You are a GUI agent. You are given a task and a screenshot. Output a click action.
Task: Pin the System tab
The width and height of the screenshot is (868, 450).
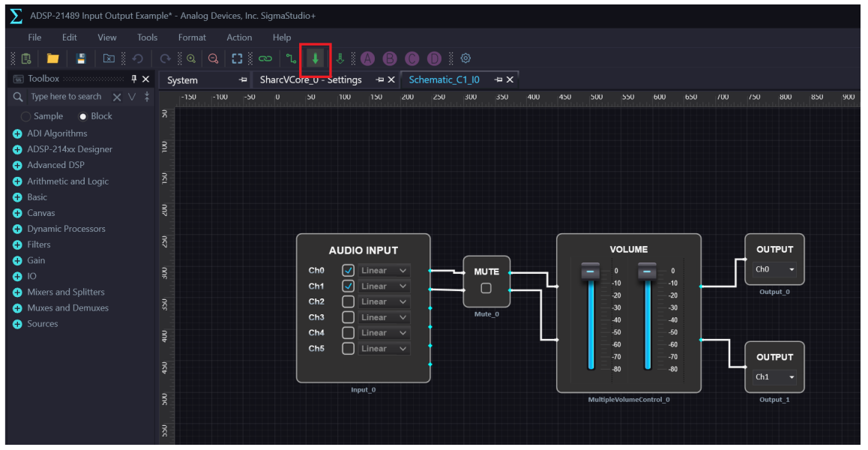tap(242, 79)
